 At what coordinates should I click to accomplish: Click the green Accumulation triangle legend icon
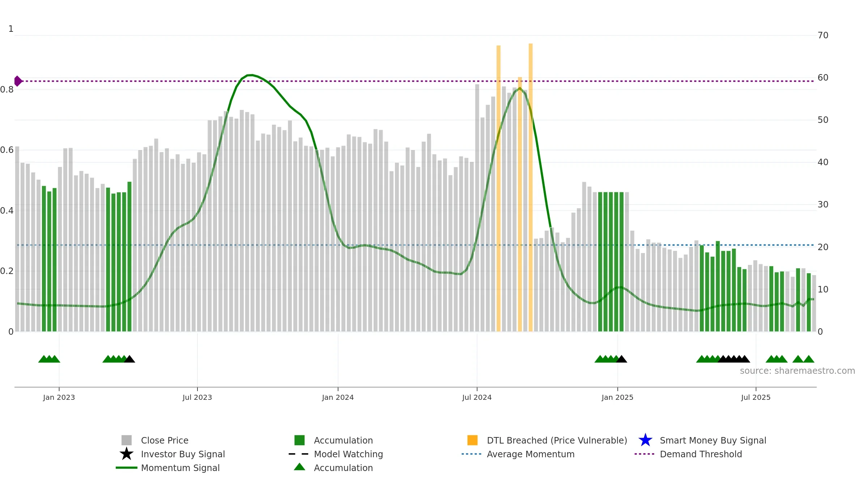click(299, 467)
